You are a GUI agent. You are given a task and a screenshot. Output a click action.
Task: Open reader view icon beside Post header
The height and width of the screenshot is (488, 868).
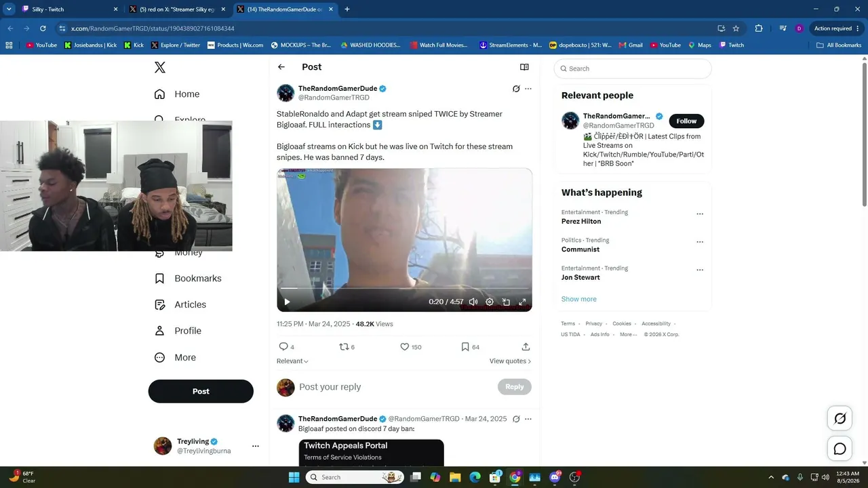coord(524,67)
